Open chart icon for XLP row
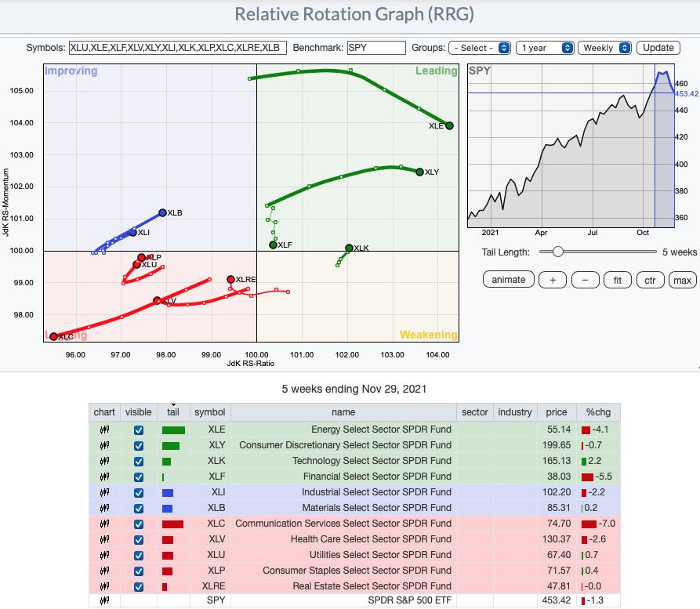The height and width of the screenshot is (609, 700). 104,571
